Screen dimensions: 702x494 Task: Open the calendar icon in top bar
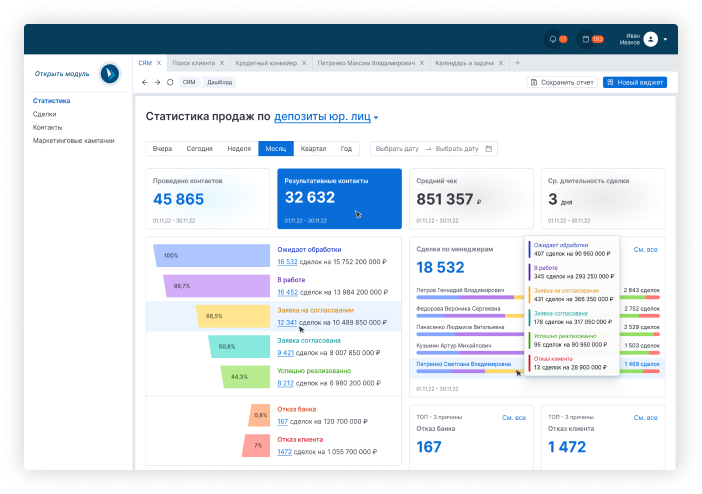coord(585,39)
